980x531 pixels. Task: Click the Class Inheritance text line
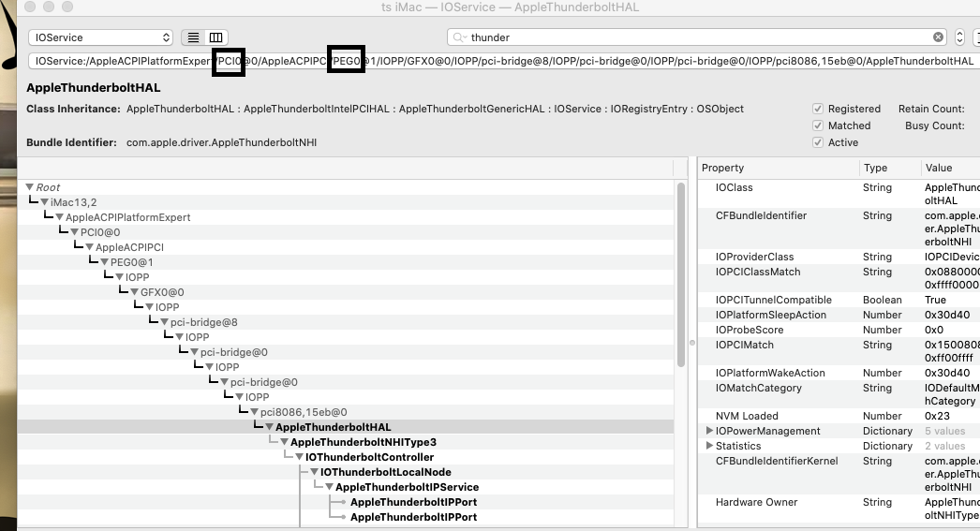pos(435,109)
